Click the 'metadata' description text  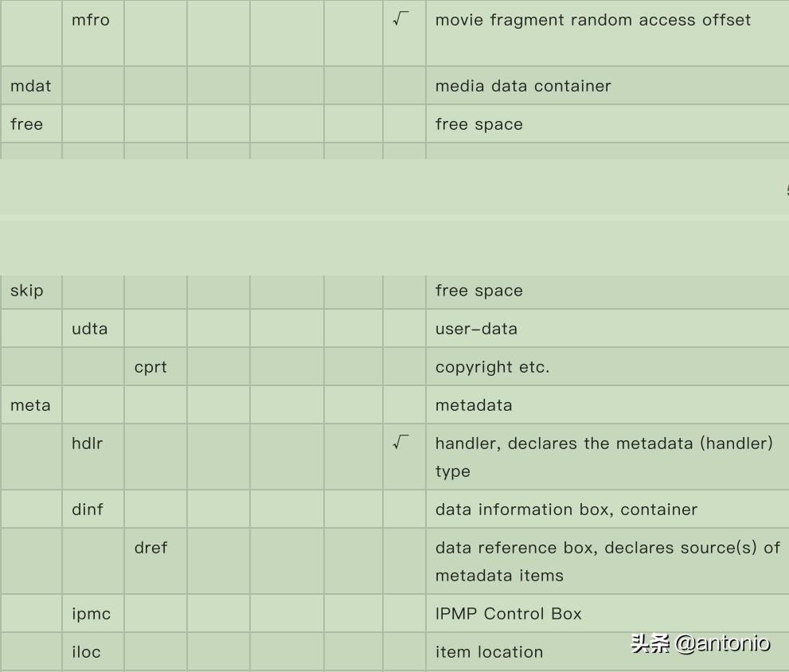click(x=474, y=405)
